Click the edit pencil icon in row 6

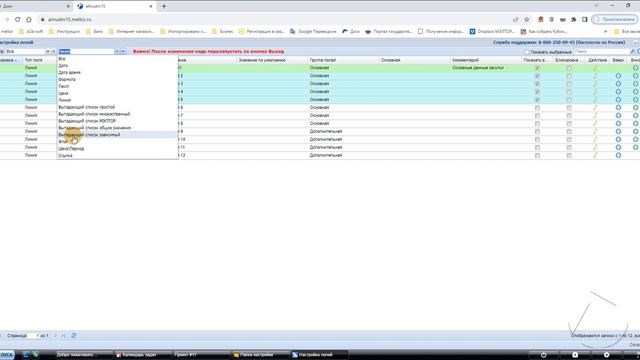595,108
